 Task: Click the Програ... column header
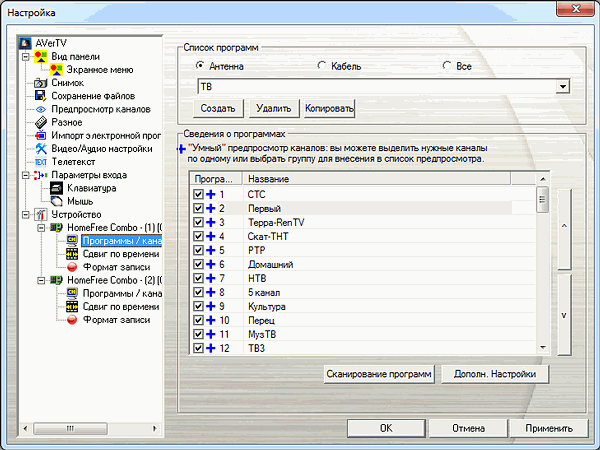[x=216, y=179]
